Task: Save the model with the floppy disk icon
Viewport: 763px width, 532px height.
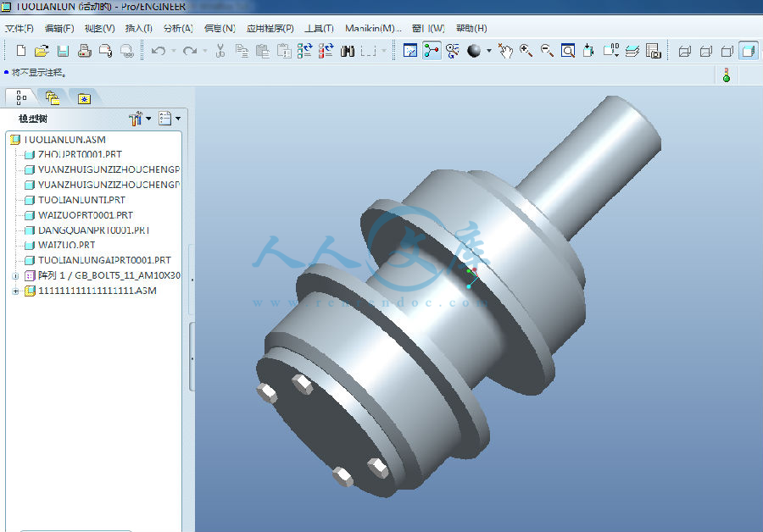Action: coord(64,51)
